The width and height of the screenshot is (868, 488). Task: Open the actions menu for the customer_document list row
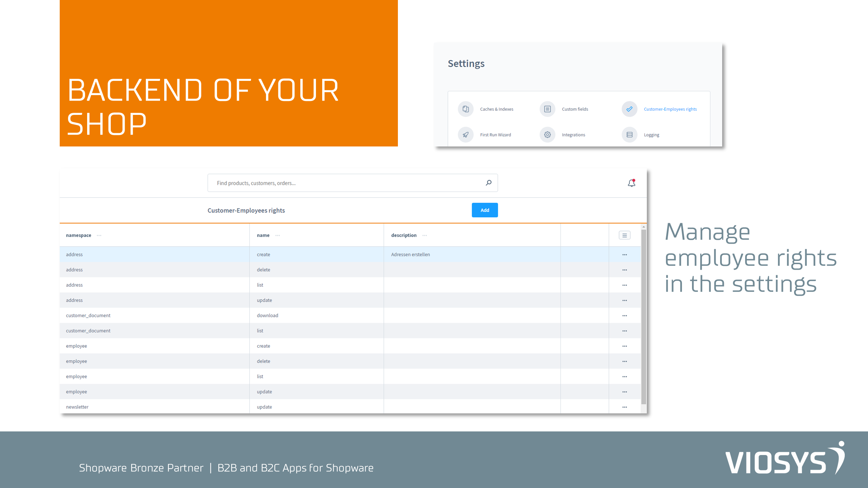point(625,331)
